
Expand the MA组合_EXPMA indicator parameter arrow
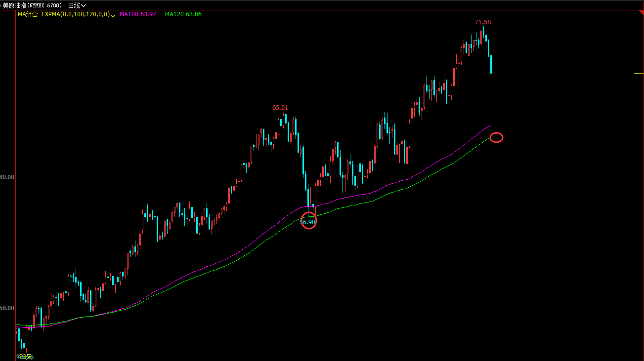click(113, 15)
